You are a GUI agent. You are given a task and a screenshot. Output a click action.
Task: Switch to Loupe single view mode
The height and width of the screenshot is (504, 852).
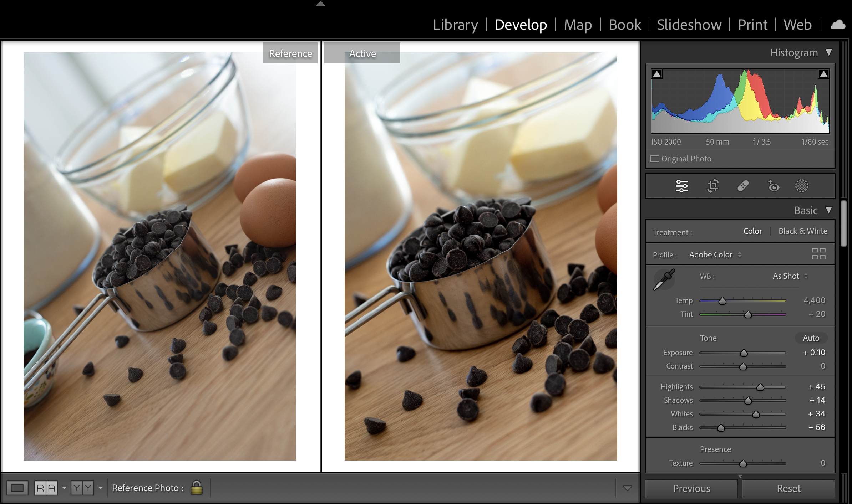tap(17, 488)
